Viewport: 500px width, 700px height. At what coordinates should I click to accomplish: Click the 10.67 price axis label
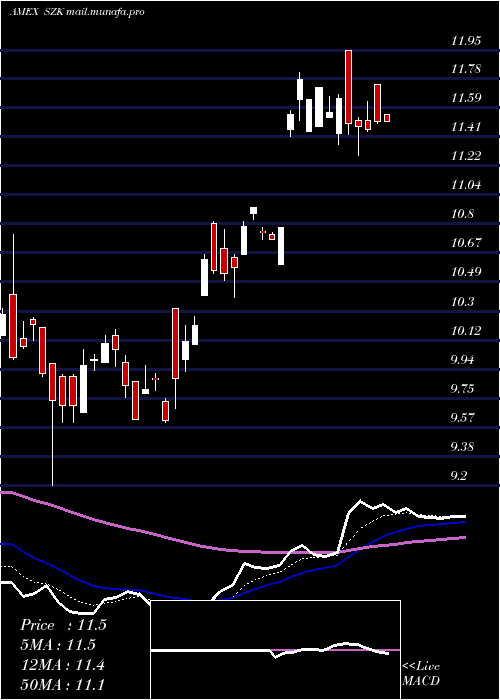click(466, 243)
